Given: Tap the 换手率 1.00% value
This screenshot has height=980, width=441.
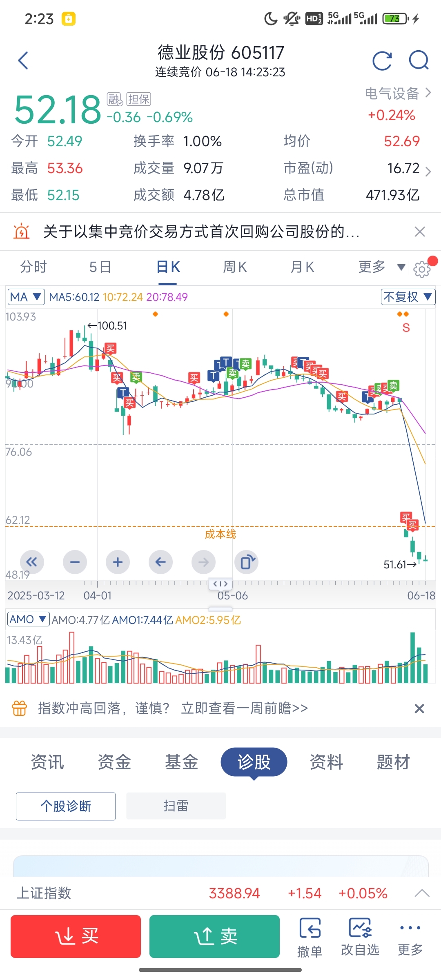Looking at the screenshot, I should [203, 141].
